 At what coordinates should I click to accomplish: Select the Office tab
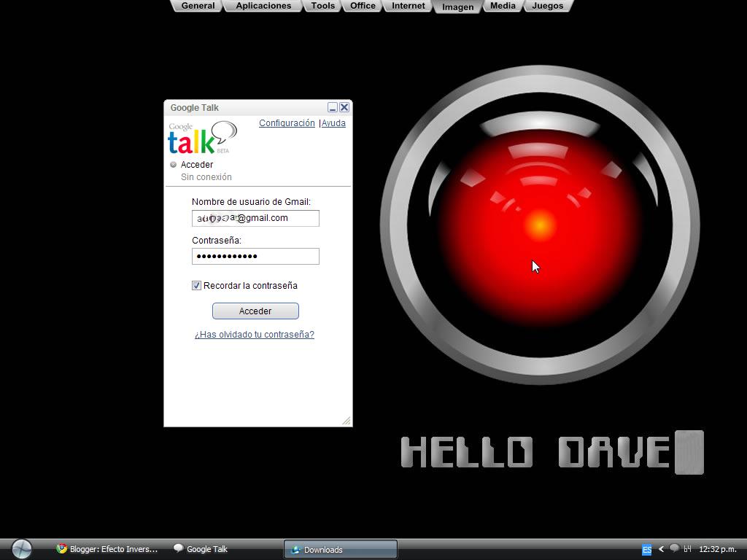363,6
